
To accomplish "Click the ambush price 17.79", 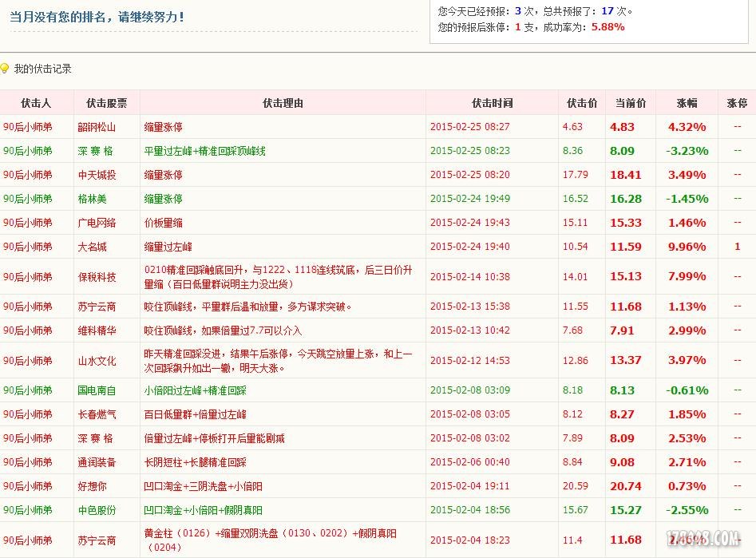I will [576, 175].
